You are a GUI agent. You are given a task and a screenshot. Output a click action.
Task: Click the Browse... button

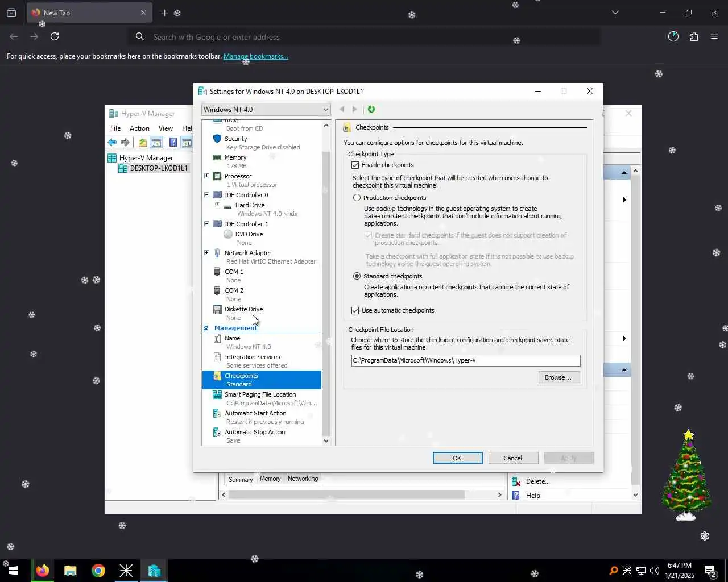click(559, 377)
